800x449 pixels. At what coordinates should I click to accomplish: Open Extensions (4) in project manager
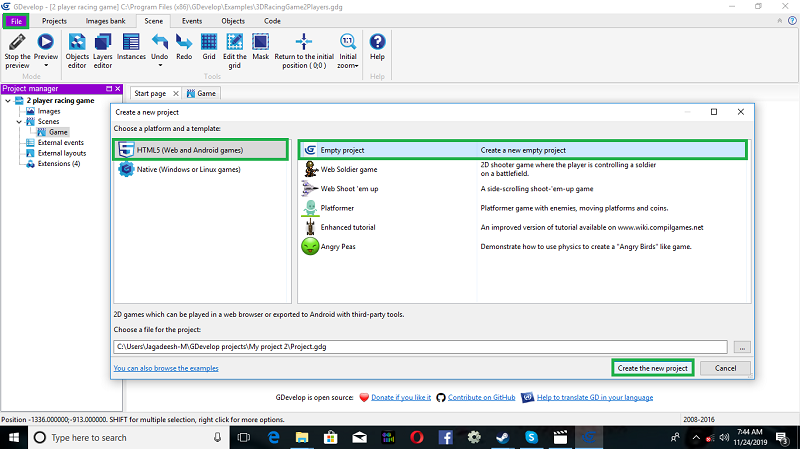(59, 164)
